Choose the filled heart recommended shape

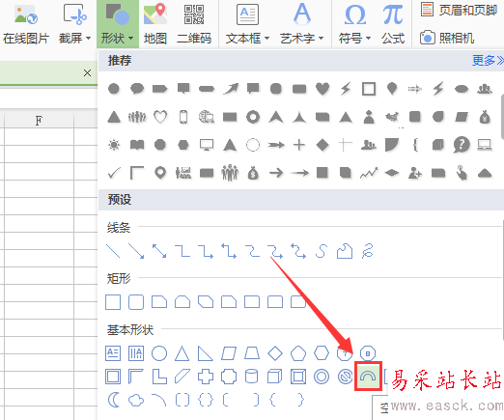coord(322,89)
